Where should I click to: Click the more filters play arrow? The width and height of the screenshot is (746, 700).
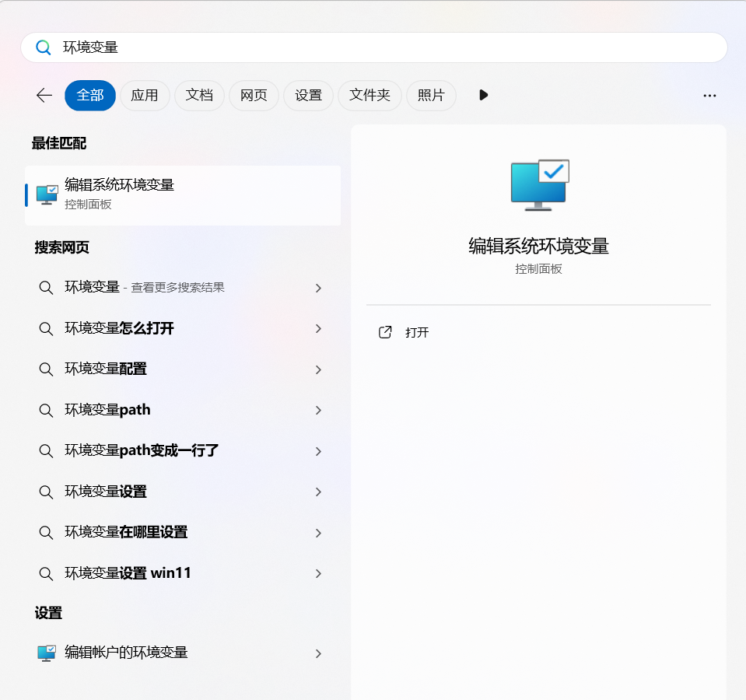pos(483,95)
